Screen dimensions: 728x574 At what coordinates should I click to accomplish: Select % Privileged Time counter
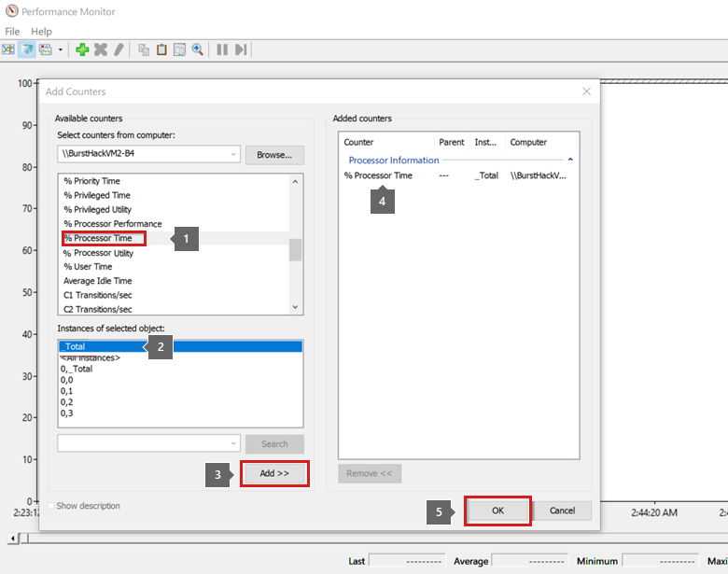[97, 195]
